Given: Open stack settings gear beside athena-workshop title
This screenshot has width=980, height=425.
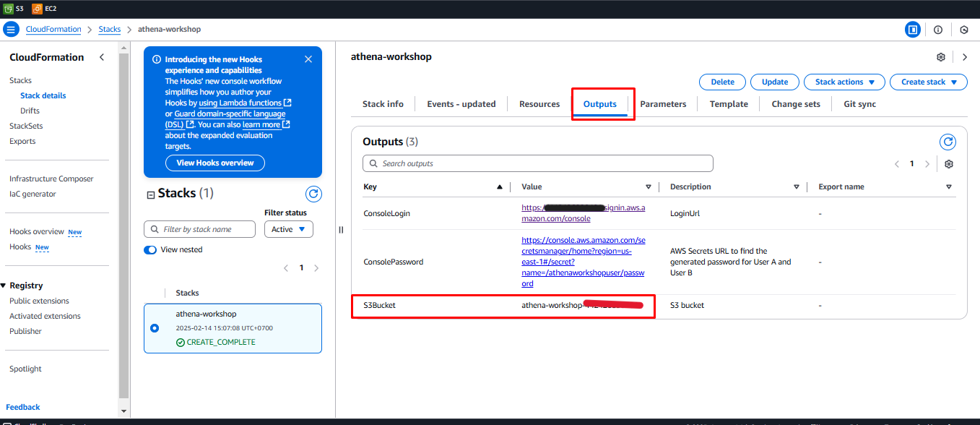Looking at the screenshot, I should pos(940,57).
